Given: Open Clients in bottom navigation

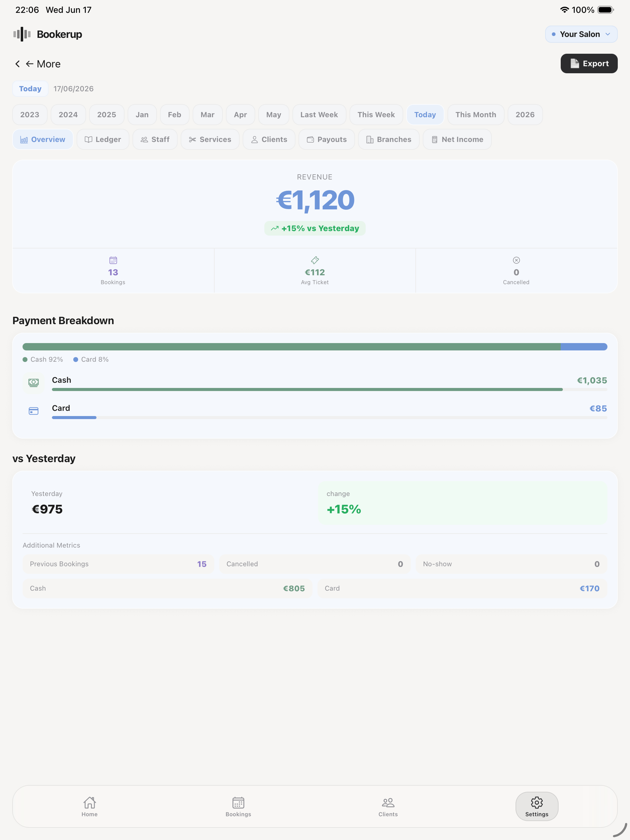Looking at the screenshot, I should point(388,806).
